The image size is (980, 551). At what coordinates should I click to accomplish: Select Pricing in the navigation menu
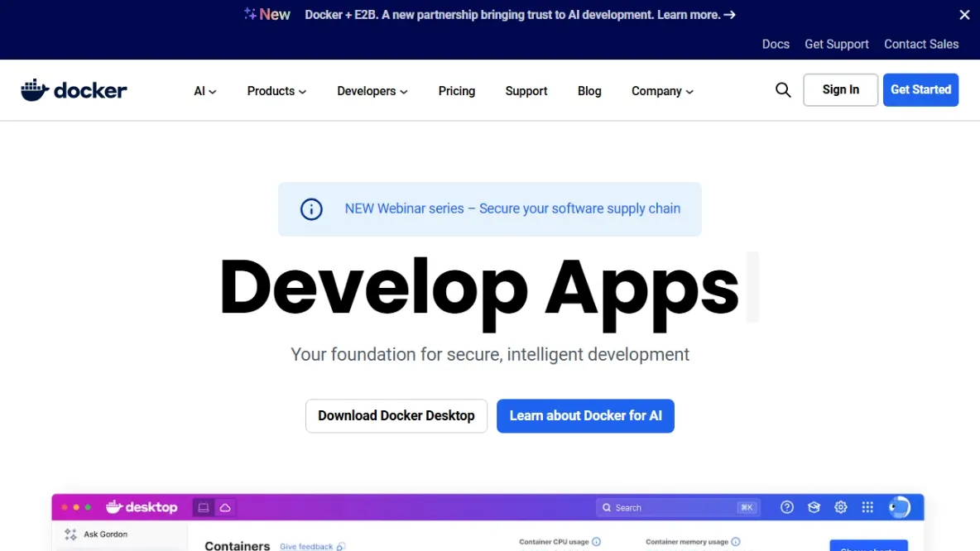point(456,91)
